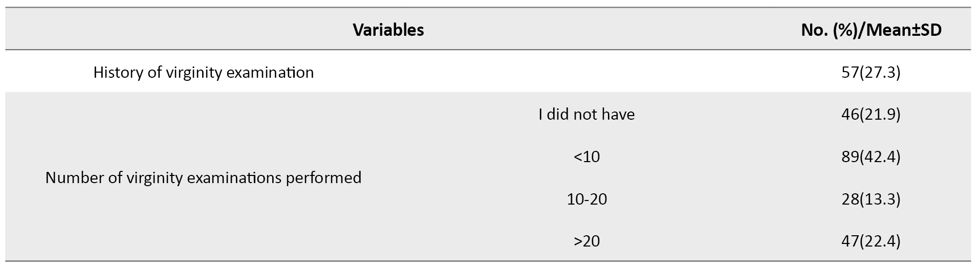Click the Number of virginity examinations performed label
The image size is (980, 268).
pos(203,178)
